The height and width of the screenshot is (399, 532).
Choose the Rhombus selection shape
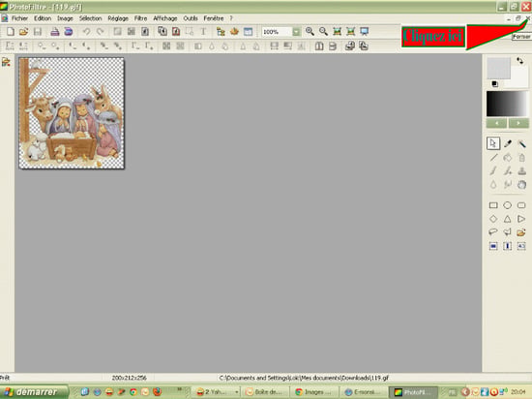click(493, 219)
